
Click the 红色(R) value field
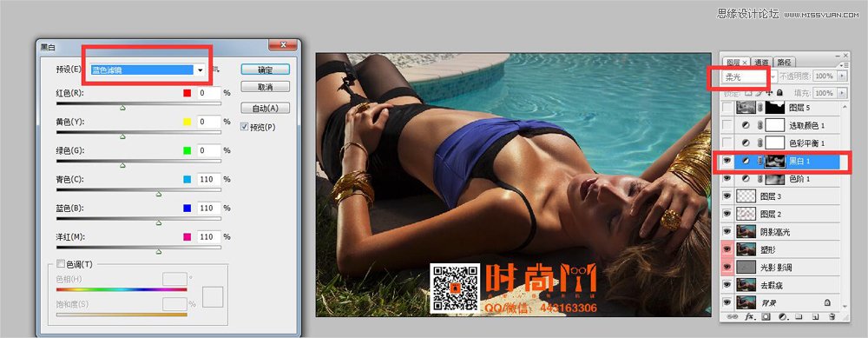coord(209,93)
